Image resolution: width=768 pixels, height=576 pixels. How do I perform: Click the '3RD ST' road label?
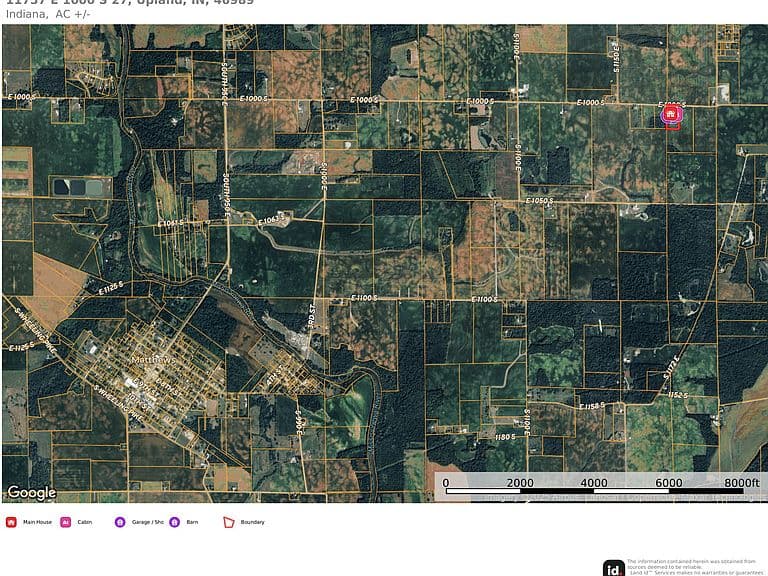coord(312,316)
